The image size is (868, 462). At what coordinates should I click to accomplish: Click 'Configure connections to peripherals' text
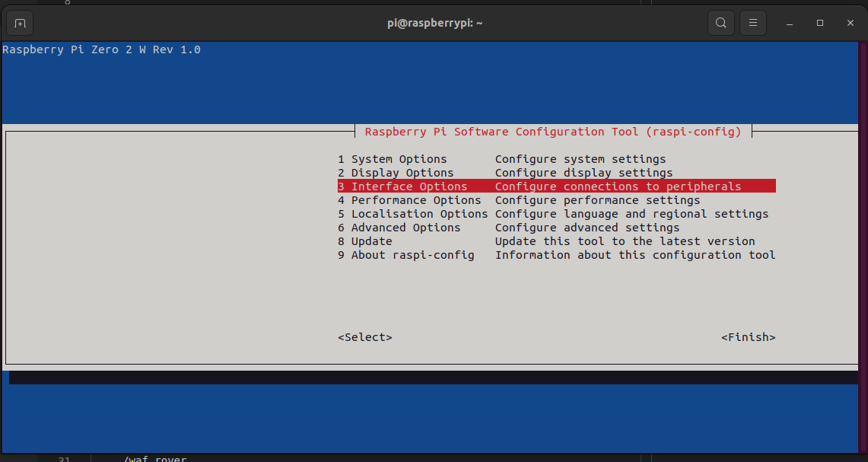tap(618, 186)
